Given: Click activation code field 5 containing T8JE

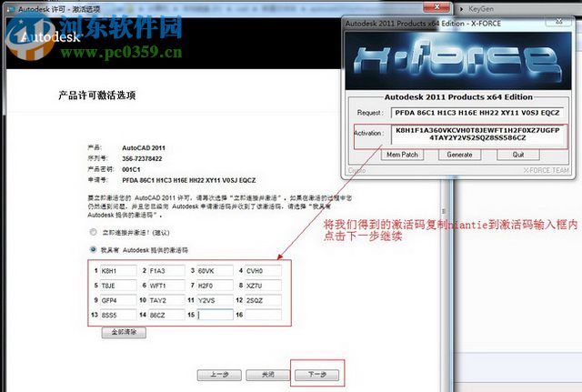Looking at the screenshot, I should point(118,286).
